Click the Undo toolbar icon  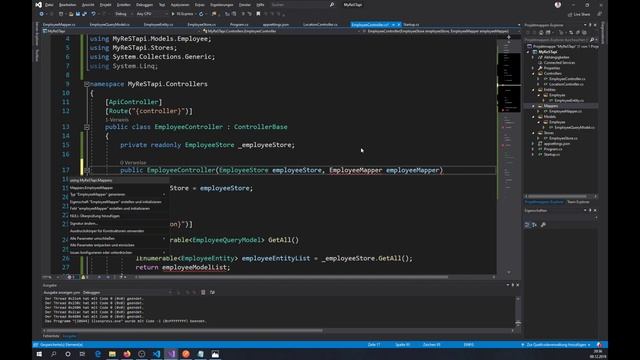click(x=93, y=14)
